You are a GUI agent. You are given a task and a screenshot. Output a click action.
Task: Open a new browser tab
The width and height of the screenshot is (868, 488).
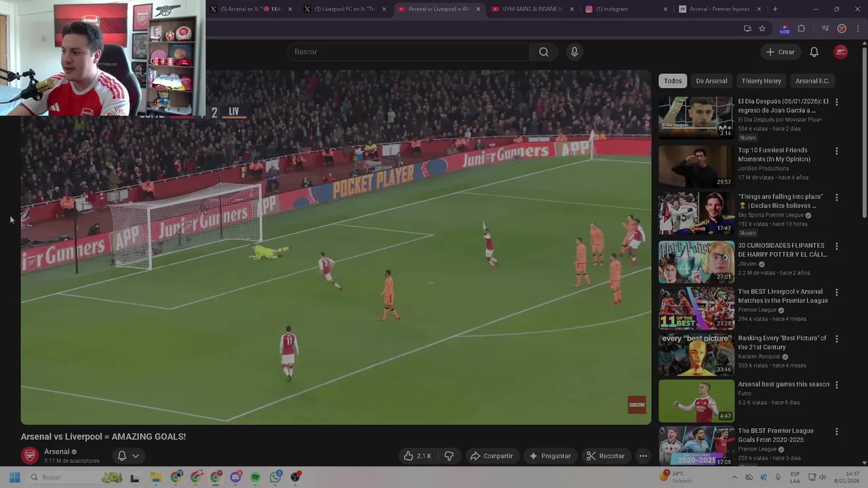point(775,9)
